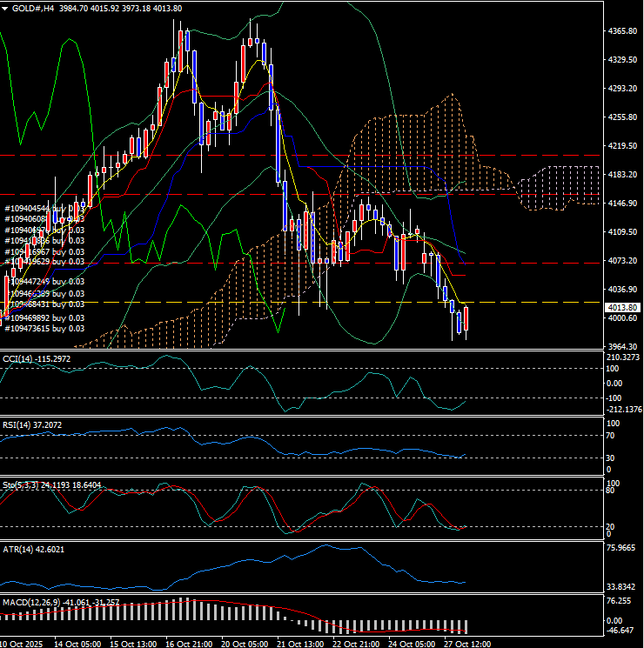Click the 10 Oct 2025 date label

[20, 643]
